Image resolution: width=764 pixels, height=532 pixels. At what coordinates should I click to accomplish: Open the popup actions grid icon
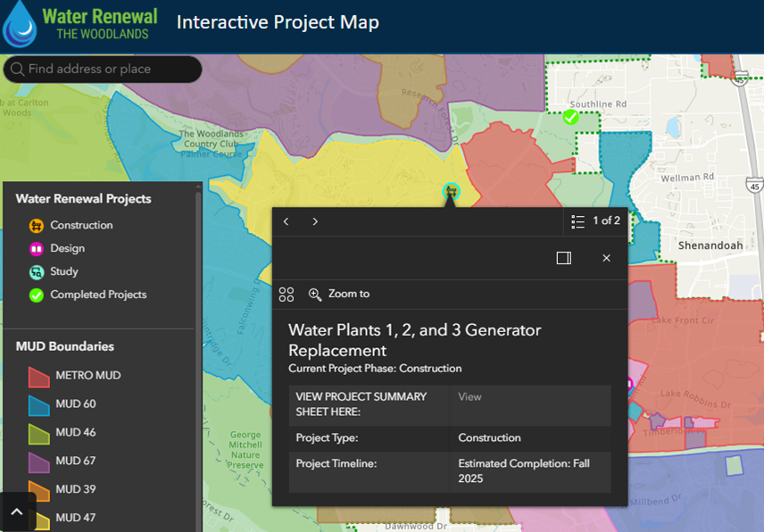coord(286,294)
